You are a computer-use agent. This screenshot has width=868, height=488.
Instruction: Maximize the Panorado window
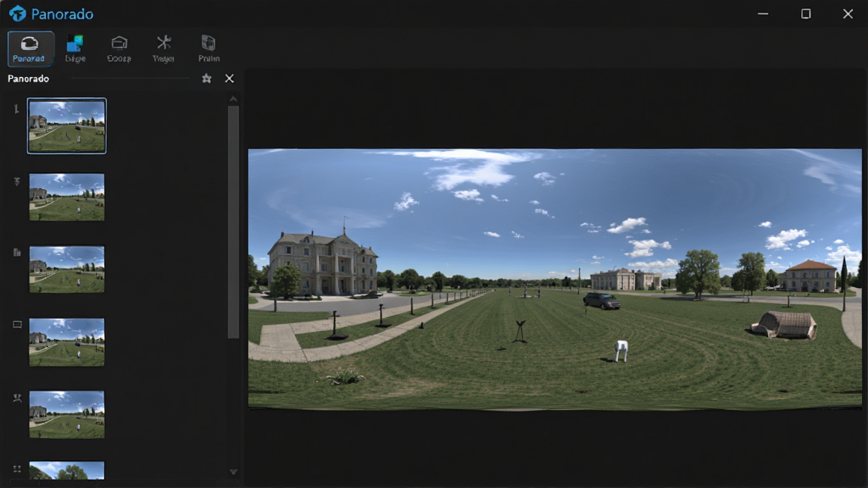click(x=806, y=14)
